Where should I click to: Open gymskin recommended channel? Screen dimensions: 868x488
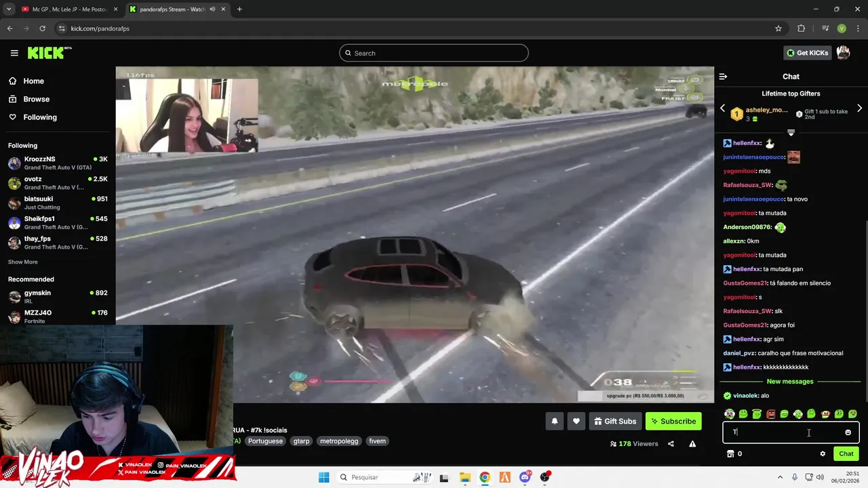tap(58, 297)
